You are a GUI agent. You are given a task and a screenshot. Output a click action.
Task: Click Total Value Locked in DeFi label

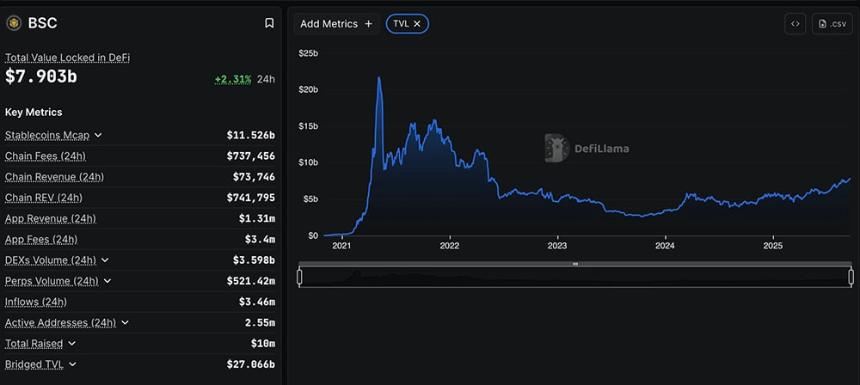[67, 57]
